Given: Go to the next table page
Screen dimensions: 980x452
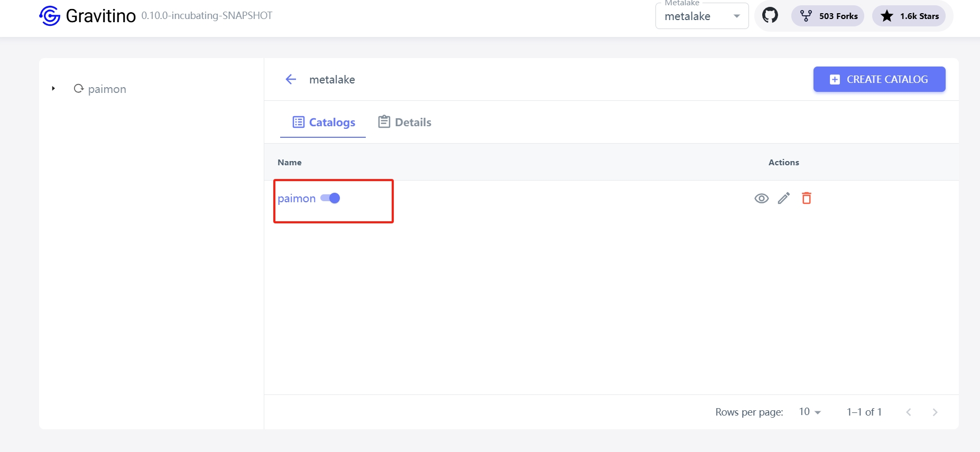Looking at the screenshot, I should [x=935, y=412].
